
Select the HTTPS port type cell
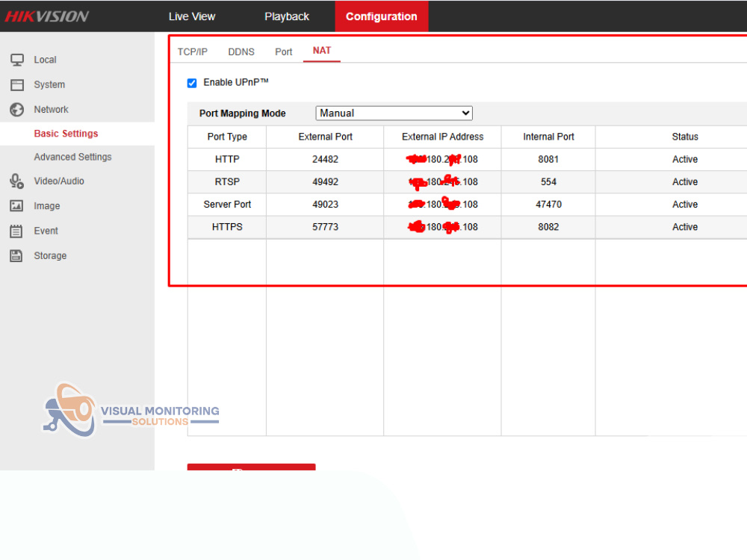pyautogui.click(x=227, y=227)
